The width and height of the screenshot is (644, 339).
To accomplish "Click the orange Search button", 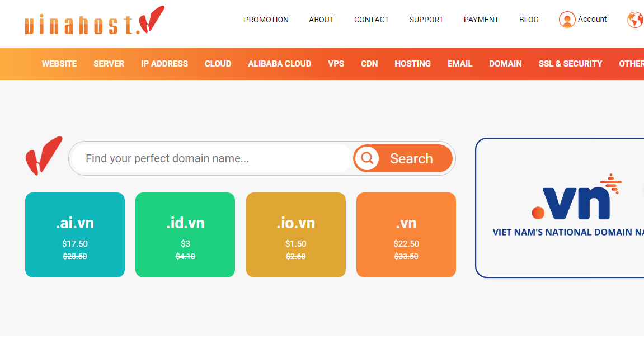I will click(403, 158).
